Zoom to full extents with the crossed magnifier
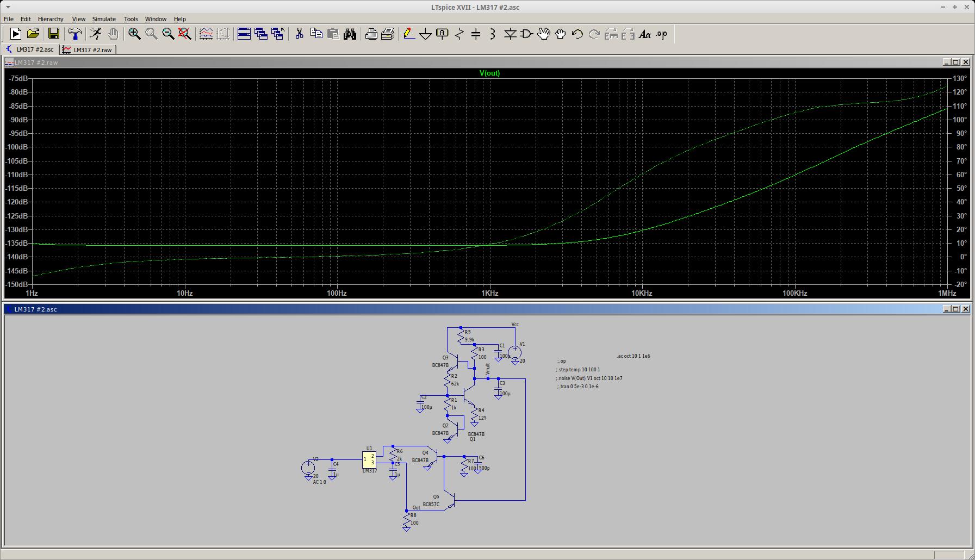975x560 pixels. 185,34
